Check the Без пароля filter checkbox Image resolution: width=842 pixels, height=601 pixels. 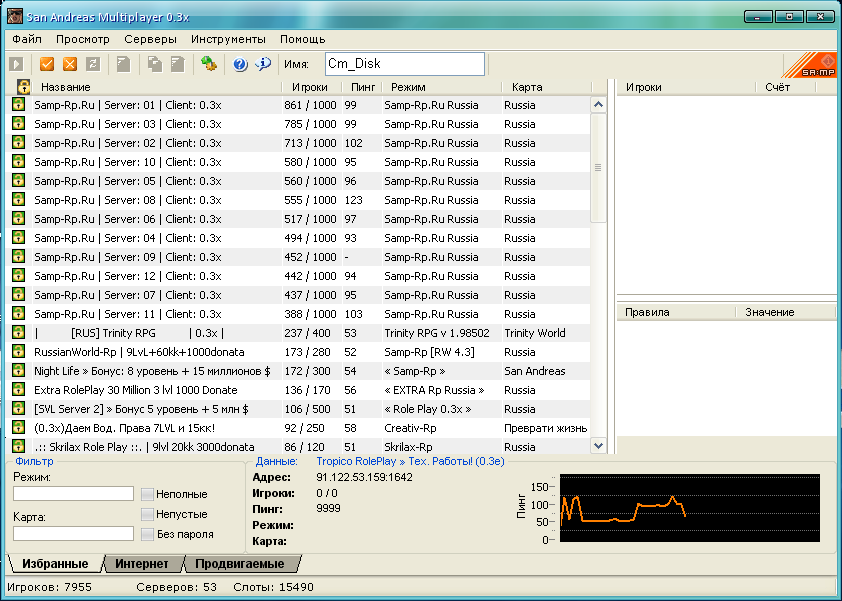click(x=147, y=534)
